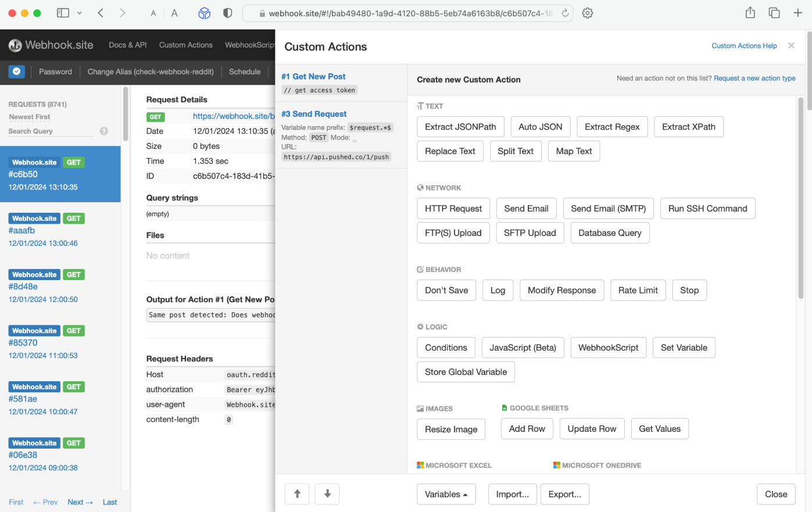Open action #1 Get New Post
The height and width of the screenshot is (512, 812).
[x=313, y=76]
